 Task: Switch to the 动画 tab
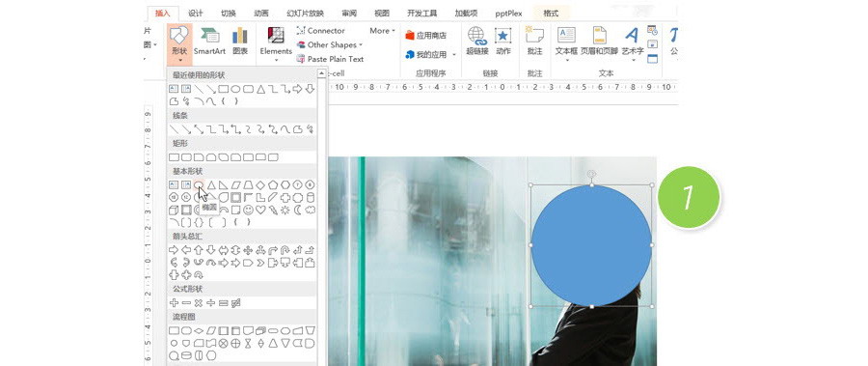[x=261, y=14]
